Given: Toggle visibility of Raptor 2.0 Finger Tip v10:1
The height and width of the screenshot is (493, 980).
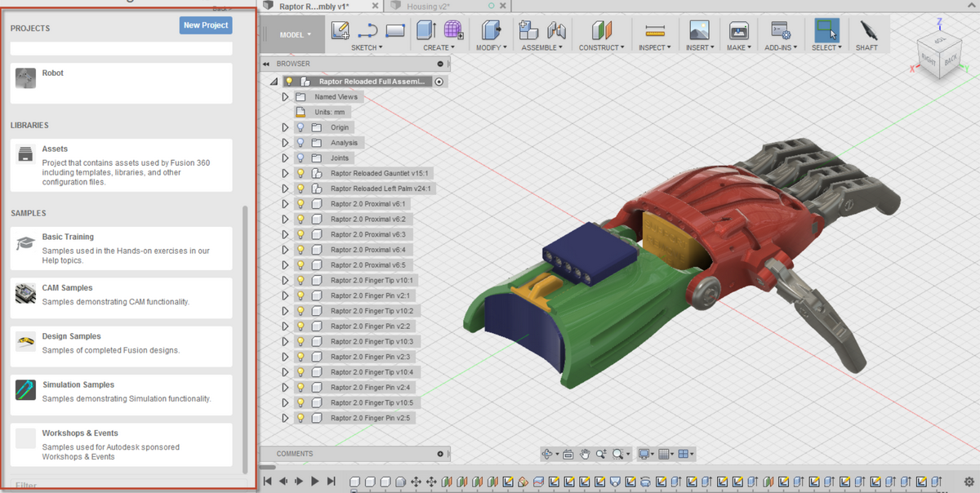Looking at the screenshot, I should pyautogui.click(x=301, y=280).
